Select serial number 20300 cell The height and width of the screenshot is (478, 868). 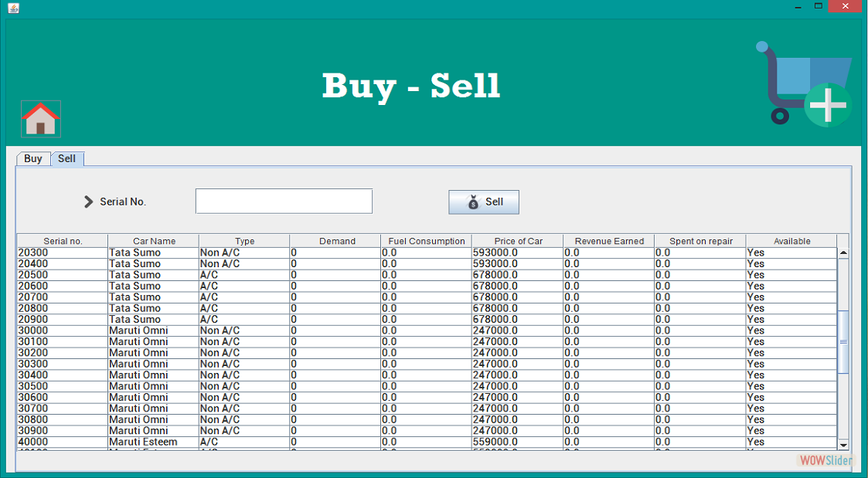tap(63, 253)
